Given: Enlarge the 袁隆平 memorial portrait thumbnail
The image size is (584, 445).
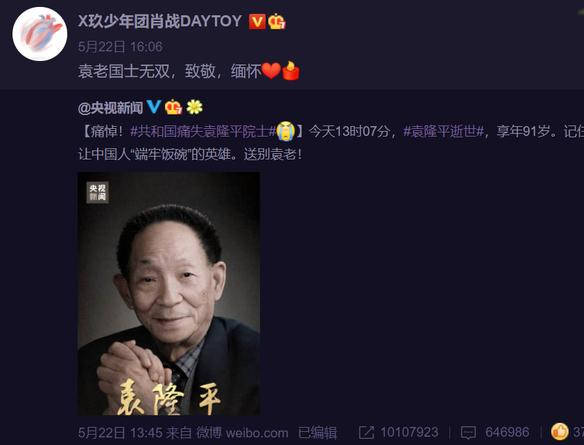Looking at the screenshot, I should pyautogui.click(x=169, y=293).
